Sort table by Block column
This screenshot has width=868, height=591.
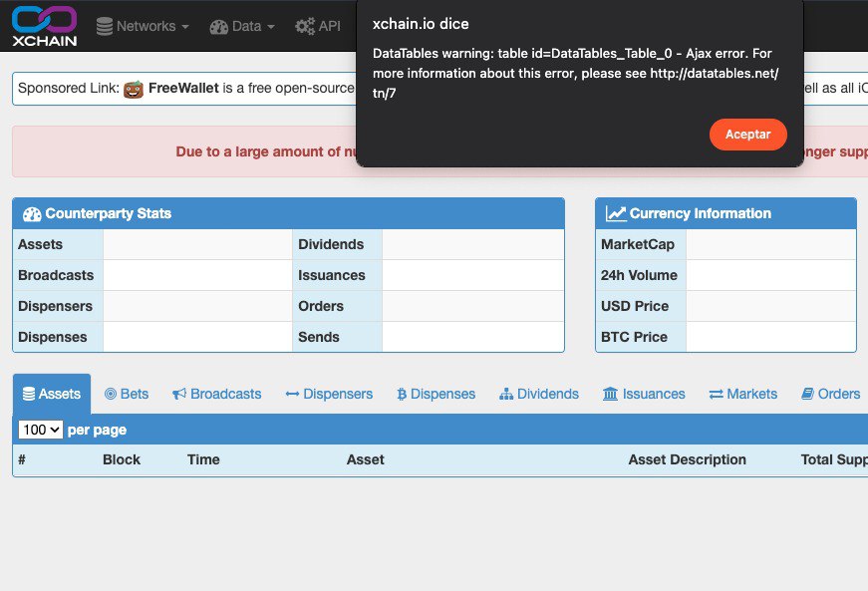[x=122, y=459]
